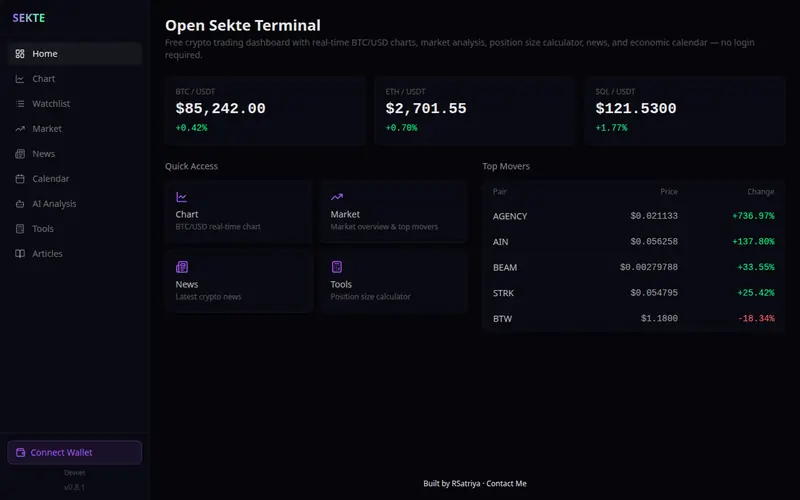This screenshot has height=500, width=800.
Task: Click the SOL price $121.5300
Action: coord(636,108)
